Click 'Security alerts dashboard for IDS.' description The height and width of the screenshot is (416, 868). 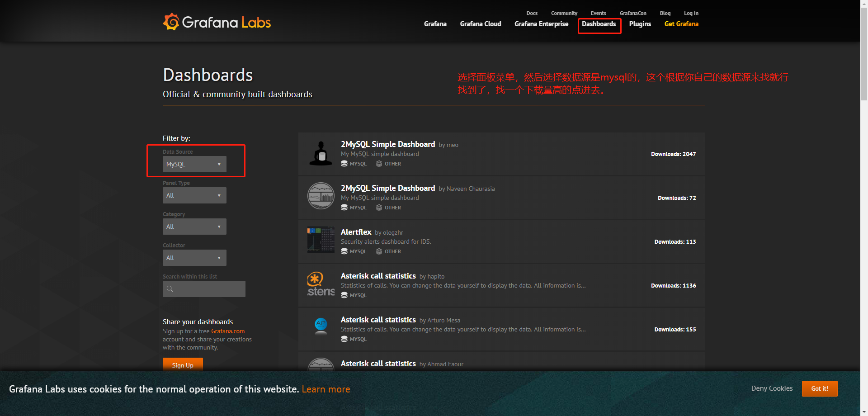pos(386,242)
